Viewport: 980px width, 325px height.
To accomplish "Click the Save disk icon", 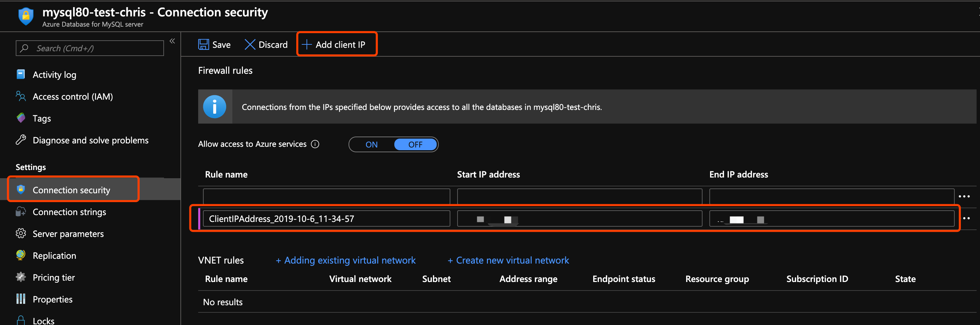I will point(204,44).
